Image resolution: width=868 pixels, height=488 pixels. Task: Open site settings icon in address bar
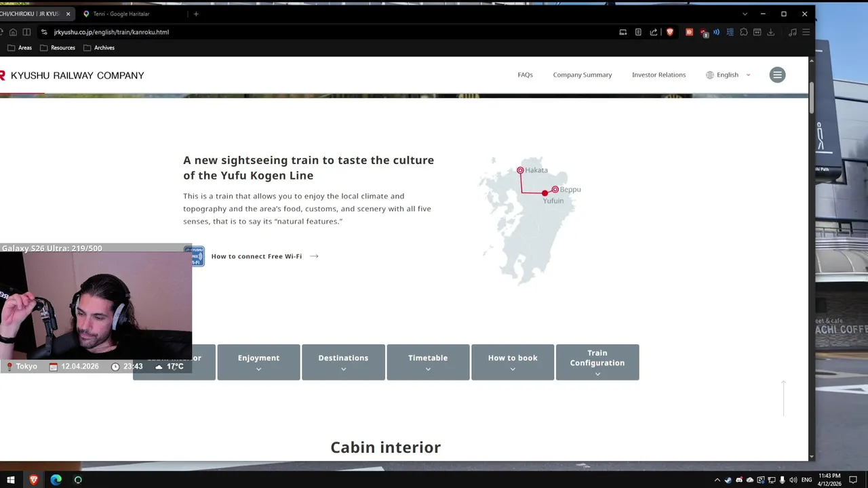(44, 32)
